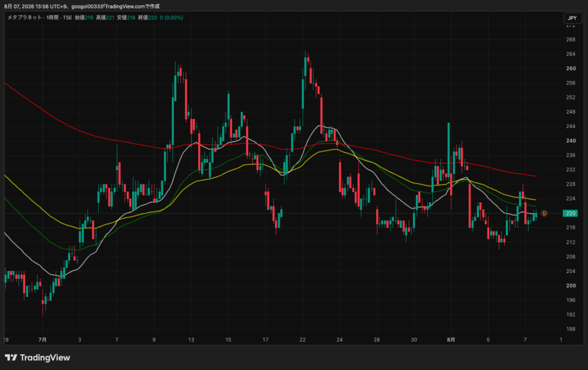Click the 始値 219 open value

pos(84,18)
